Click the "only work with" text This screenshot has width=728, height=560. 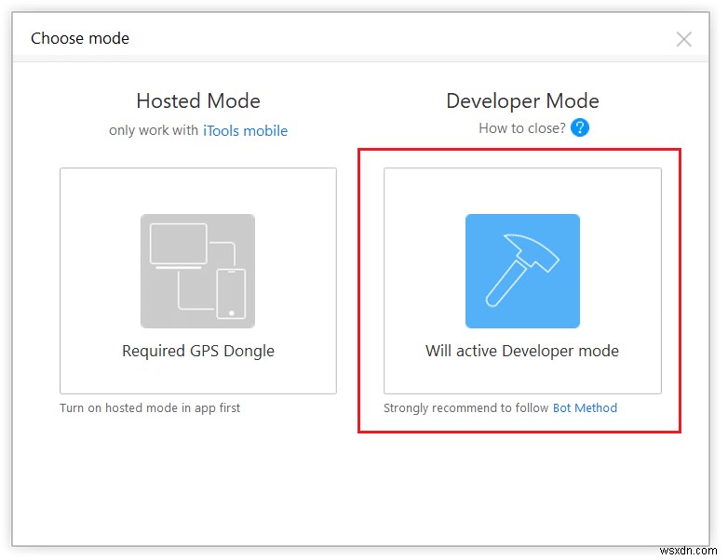[154, 131]
